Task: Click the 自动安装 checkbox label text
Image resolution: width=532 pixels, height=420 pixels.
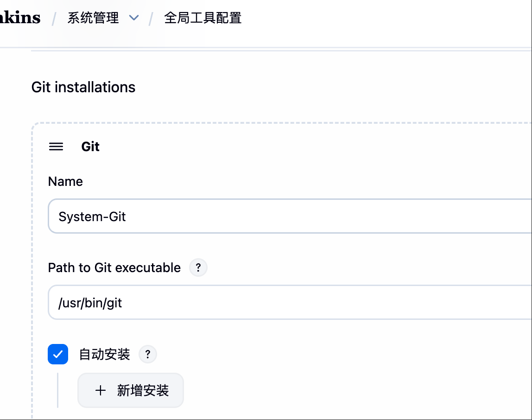Action: (x=105, y=355)
